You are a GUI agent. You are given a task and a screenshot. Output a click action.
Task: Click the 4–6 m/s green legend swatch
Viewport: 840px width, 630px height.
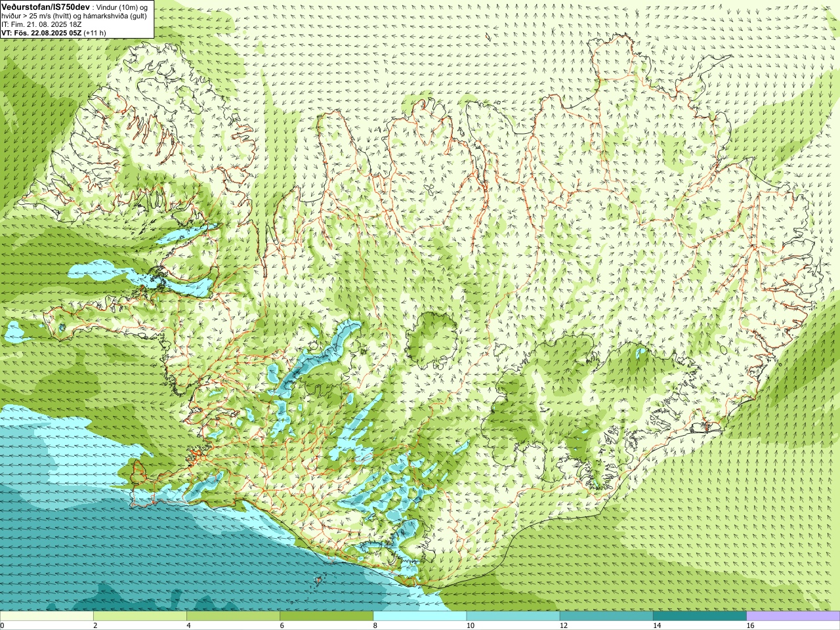click(233, 616)
